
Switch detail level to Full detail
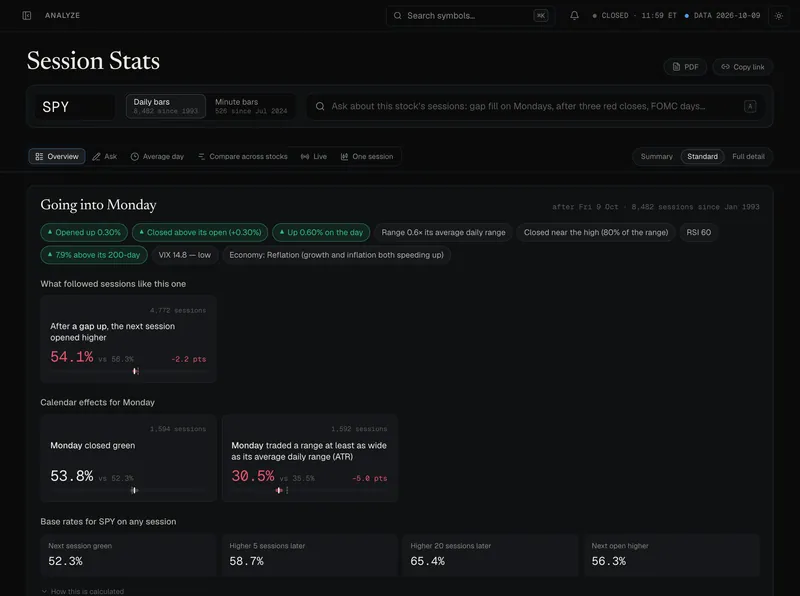click(748, 157)
